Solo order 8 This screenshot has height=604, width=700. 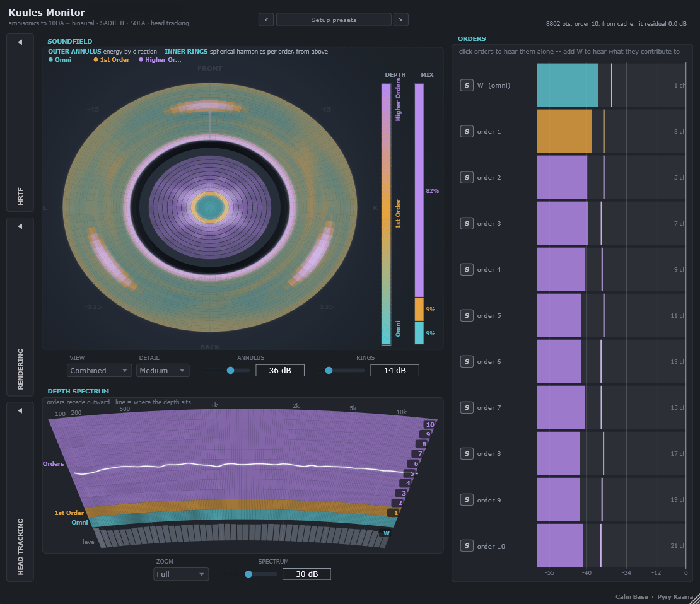467,453
